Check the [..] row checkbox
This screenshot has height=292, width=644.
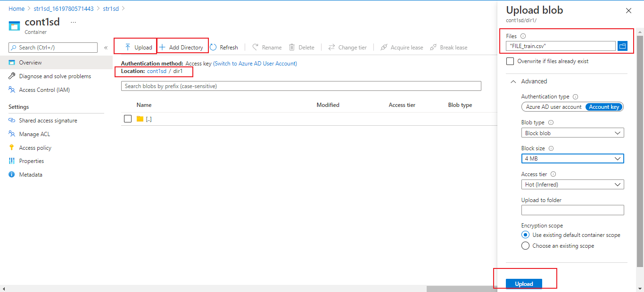click(128, 119)
